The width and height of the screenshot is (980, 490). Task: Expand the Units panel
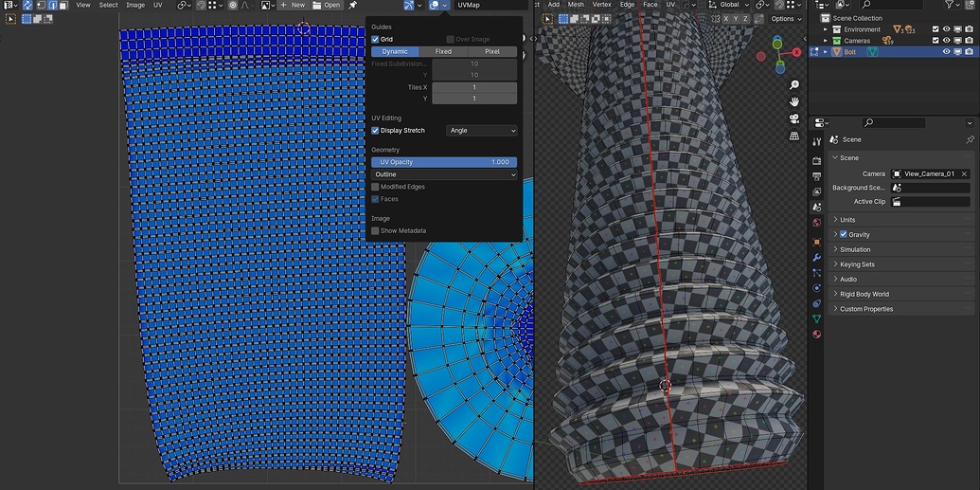click(x=901, y=220)
